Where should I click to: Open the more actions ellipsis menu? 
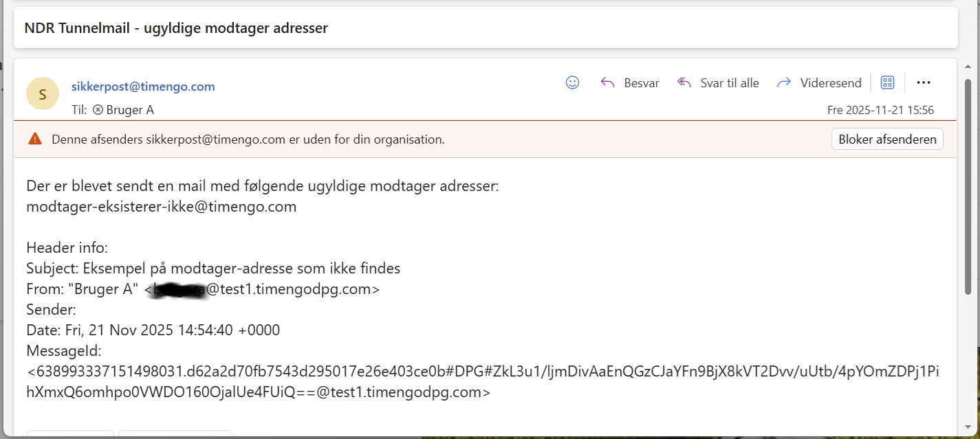click(924, 83)
